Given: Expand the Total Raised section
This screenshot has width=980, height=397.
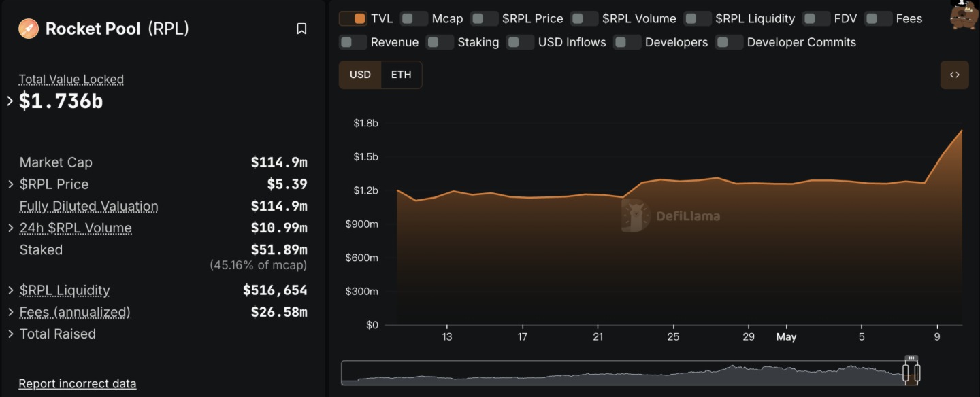Looking at the screenshot, I should click(11, 334).
